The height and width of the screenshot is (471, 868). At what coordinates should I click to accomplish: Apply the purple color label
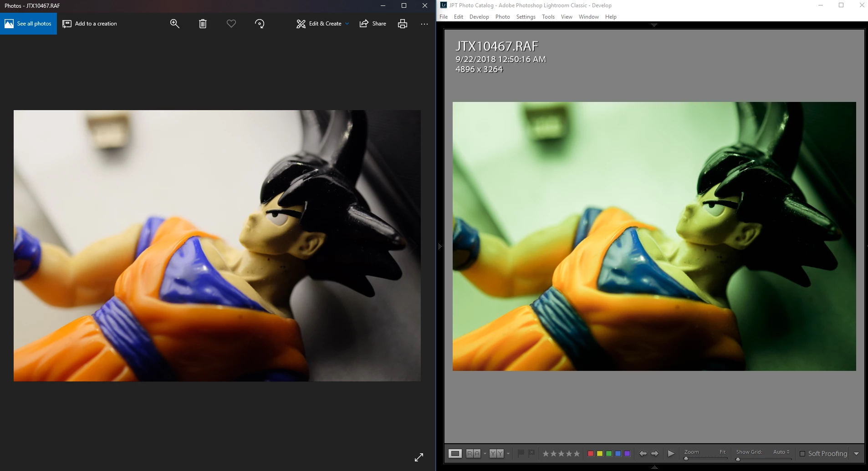(627, 454)
